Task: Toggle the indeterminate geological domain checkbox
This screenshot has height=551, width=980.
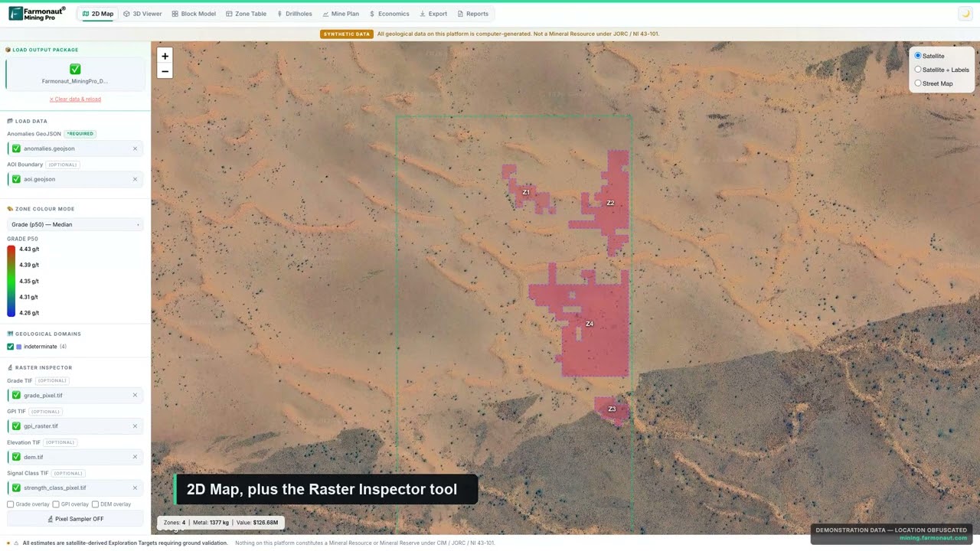Action: 11,347
